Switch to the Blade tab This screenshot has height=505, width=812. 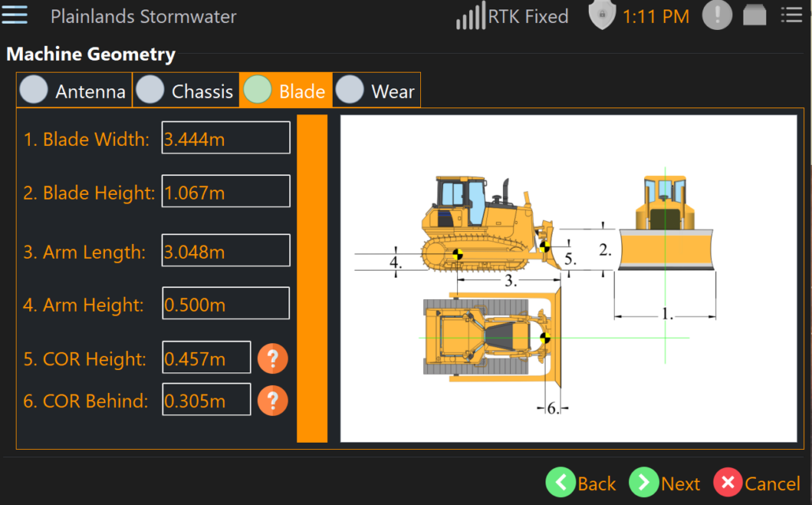286,91
